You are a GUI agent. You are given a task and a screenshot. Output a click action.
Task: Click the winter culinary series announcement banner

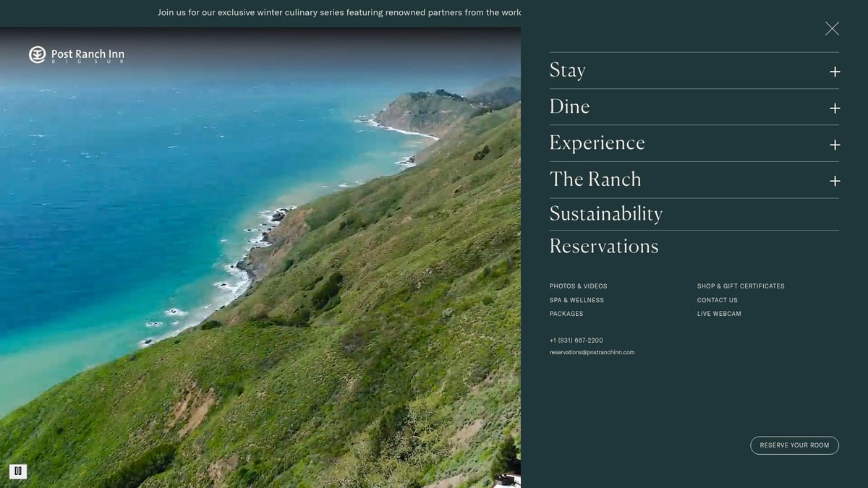(x=340, y=12)
